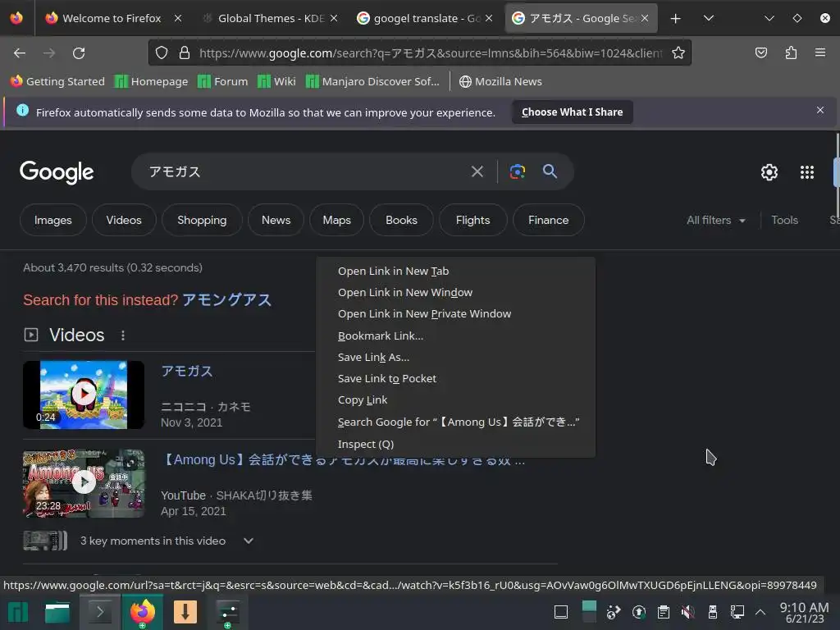840x630 pixels.
Task: Open the Getting Started bookmark
Action: (58, 81)
